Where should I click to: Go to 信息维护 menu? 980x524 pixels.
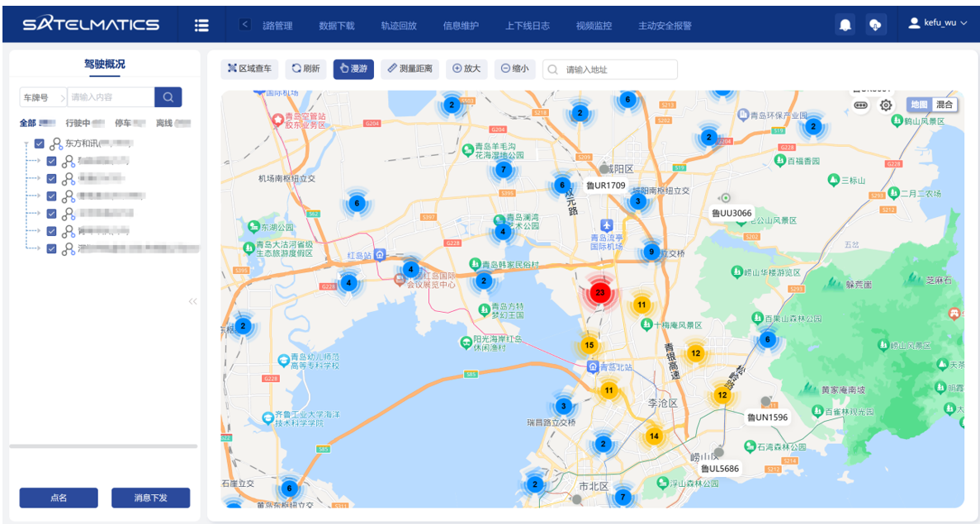click(x=461, y=26)
